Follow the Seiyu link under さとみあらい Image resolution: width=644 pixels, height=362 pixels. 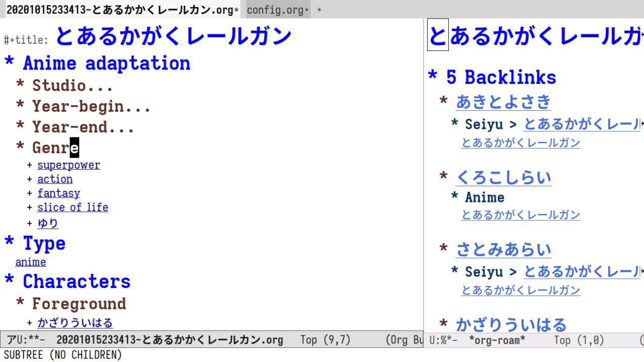pyautogui.click(x=582, y=272)
